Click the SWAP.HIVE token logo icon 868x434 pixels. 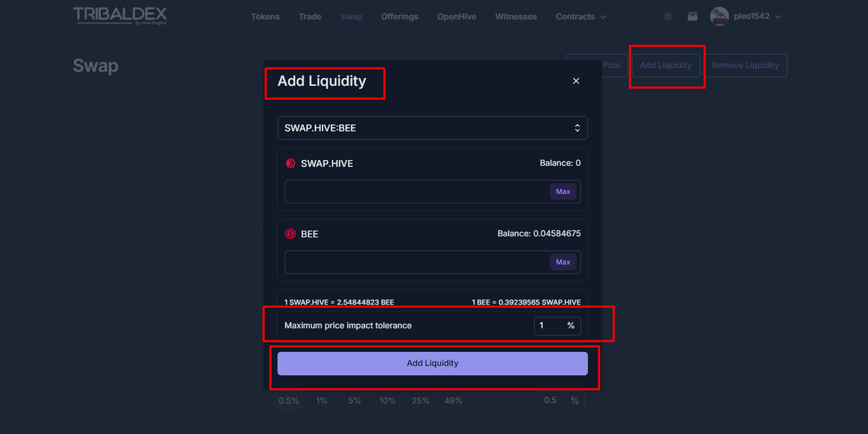click(x=290, y=163)
